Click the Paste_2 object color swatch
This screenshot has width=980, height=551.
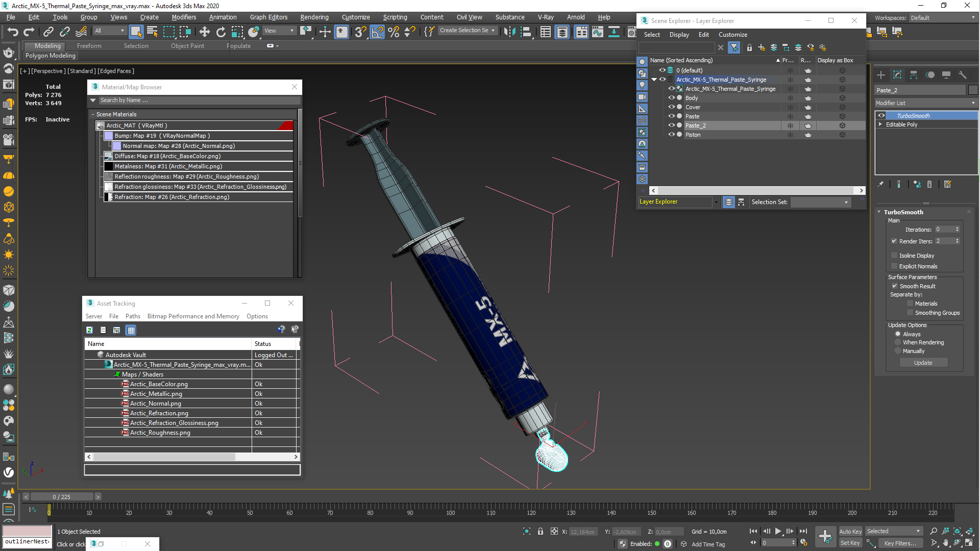[973, 90]
